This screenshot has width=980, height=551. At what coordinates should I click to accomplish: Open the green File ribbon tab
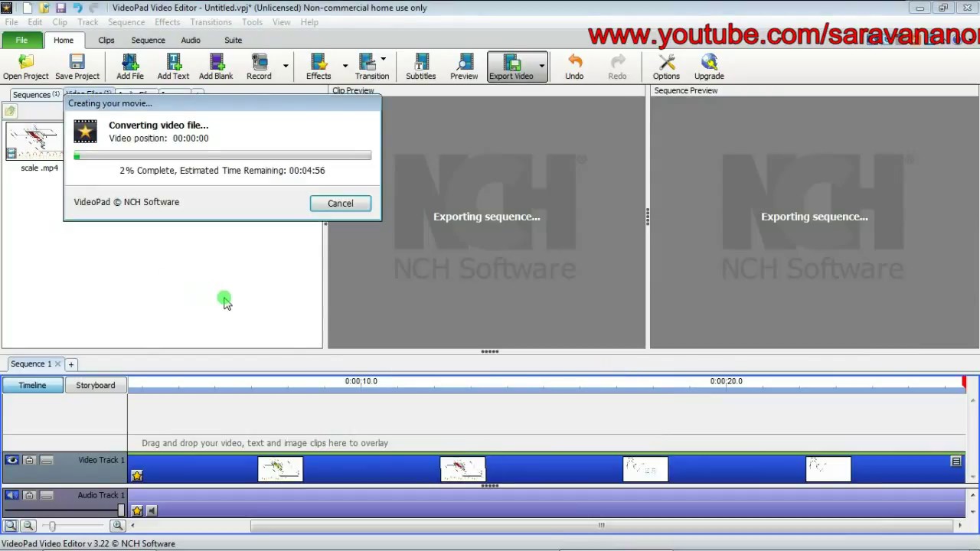pos(21,40)
